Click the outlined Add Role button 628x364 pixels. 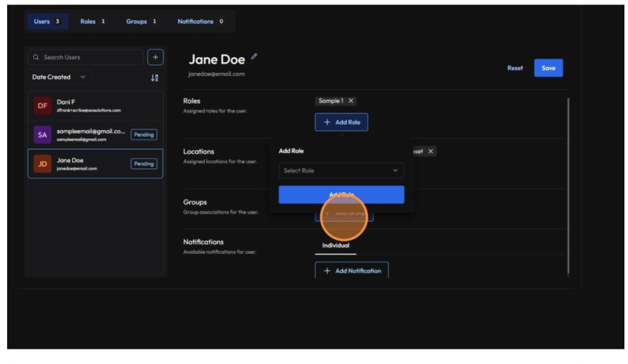(342, 122)
